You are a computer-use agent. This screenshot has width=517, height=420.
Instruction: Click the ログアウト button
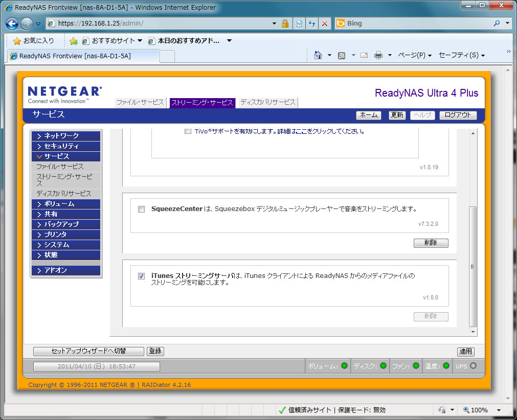click(x=458, y=115)
